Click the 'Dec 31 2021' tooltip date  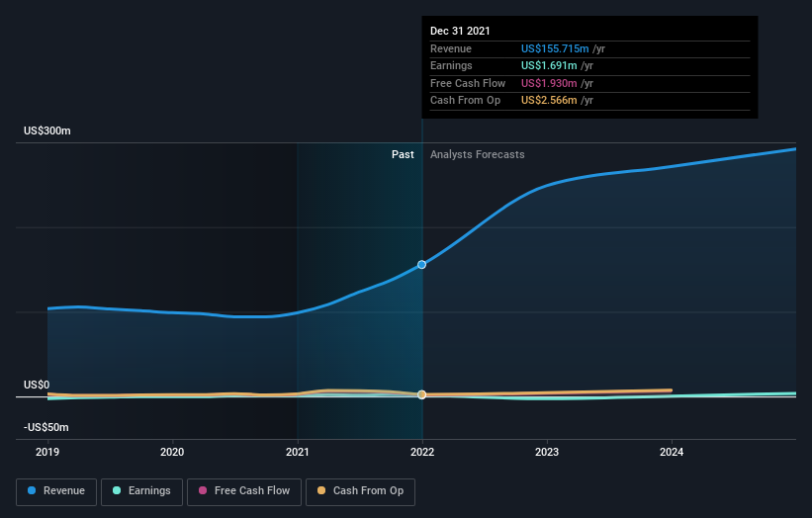click(460, 31)
